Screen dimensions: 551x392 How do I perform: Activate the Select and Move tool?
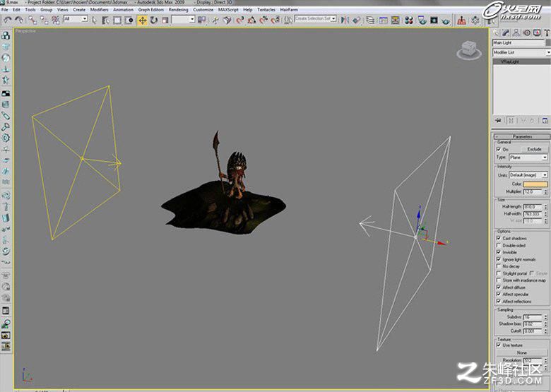point(142,20)
